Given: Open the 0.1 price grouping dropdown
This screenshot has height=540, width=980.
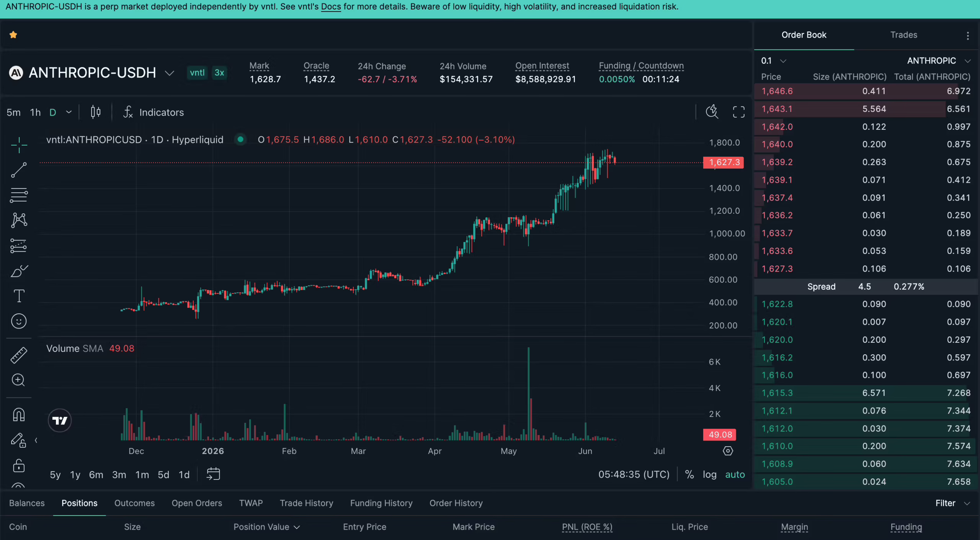Looking at the screenshot, I should point(773,61).
